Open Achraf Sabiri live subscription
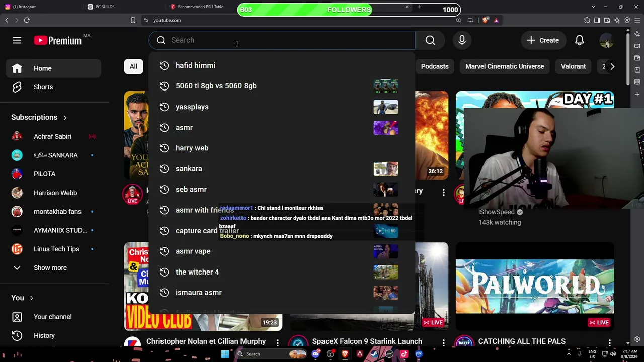The width and height of the screenshot is (644, 362). tap(53, 137)
